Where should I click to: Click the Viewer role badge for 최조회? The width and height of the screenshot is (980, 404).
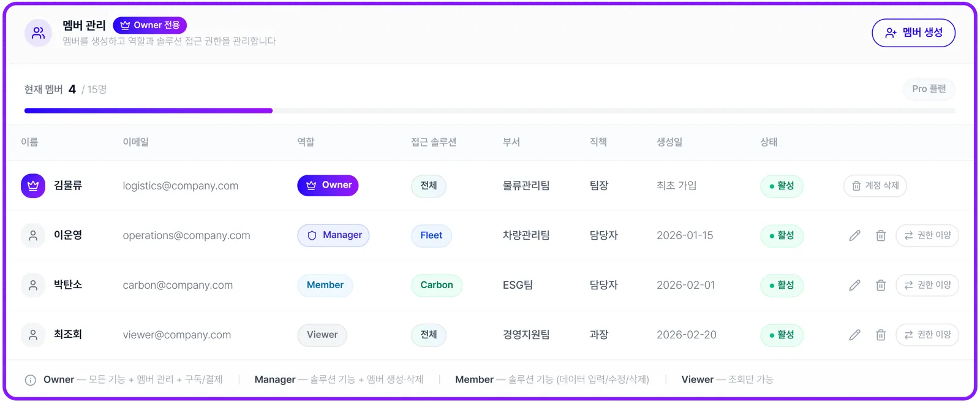pyautogui.click(x=322, y=335)
